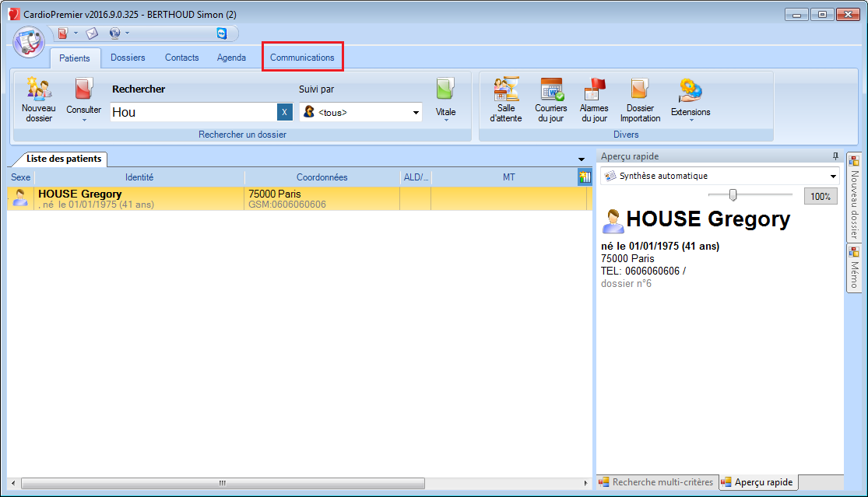This screenshot has width=868, height=497.
Task: Click the TeamViewer icon in quick toolbar
Action: click(x=222, y=33)
